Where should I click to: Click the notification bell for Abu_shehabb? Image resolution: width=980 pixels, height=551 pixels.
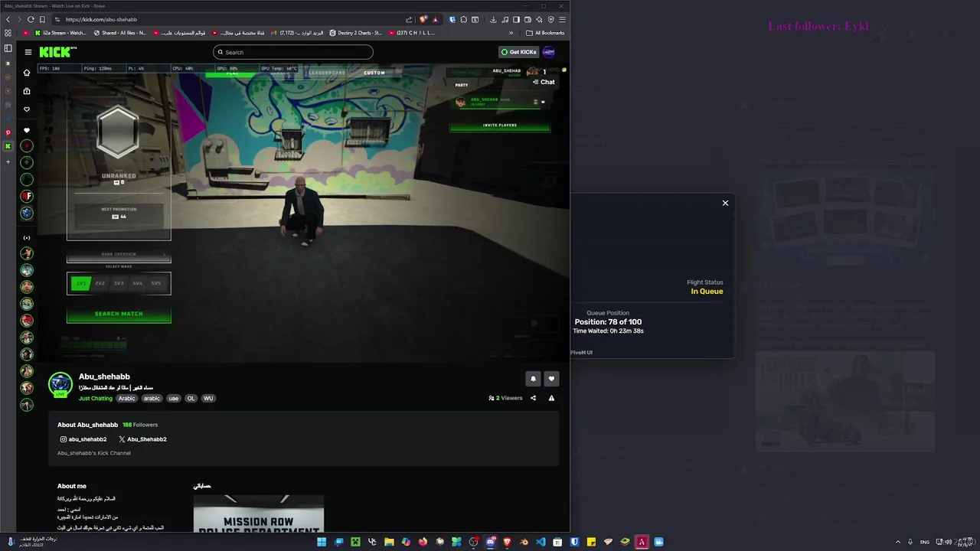(534, 379)
